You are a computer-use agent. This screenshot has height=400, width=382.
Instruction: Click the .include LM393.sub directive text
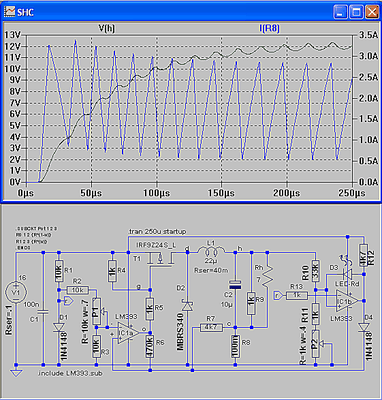pos(70,373)
